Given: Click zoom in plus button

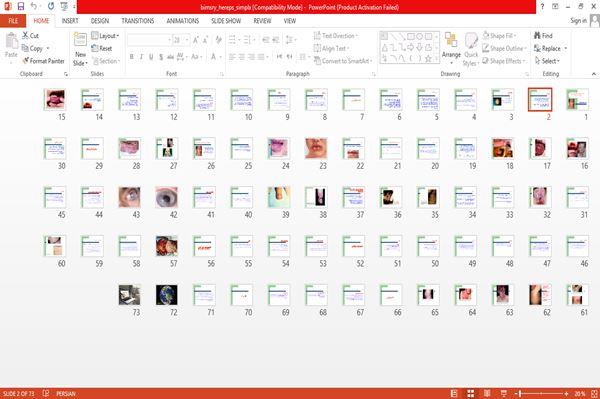Looking at the screenshot, I should point(566,393).
